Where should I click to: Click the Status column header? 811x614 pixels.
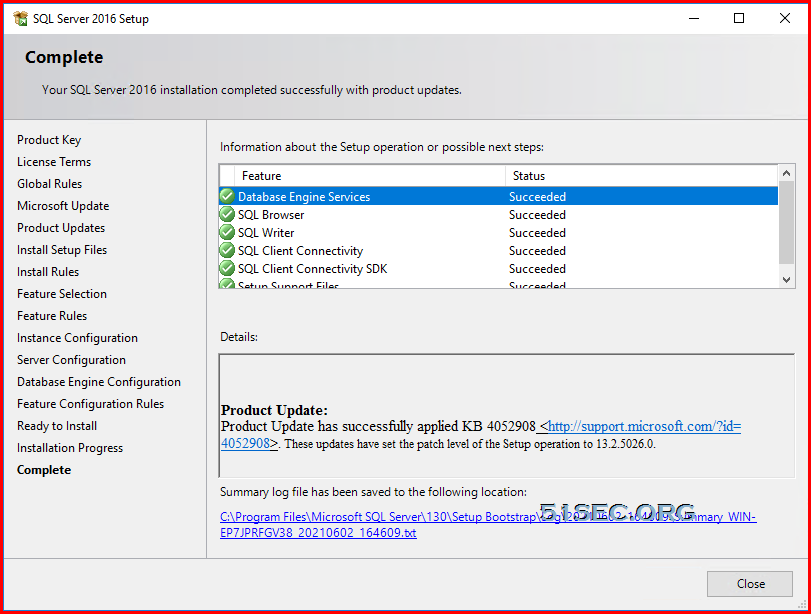coord(641,176)
